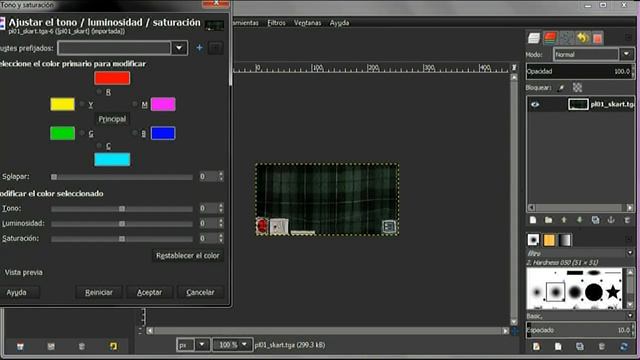The width and height of the screenshot is (640, 360).
Task: Click the Saturación slider track
Action: click(x=122, y=238)
